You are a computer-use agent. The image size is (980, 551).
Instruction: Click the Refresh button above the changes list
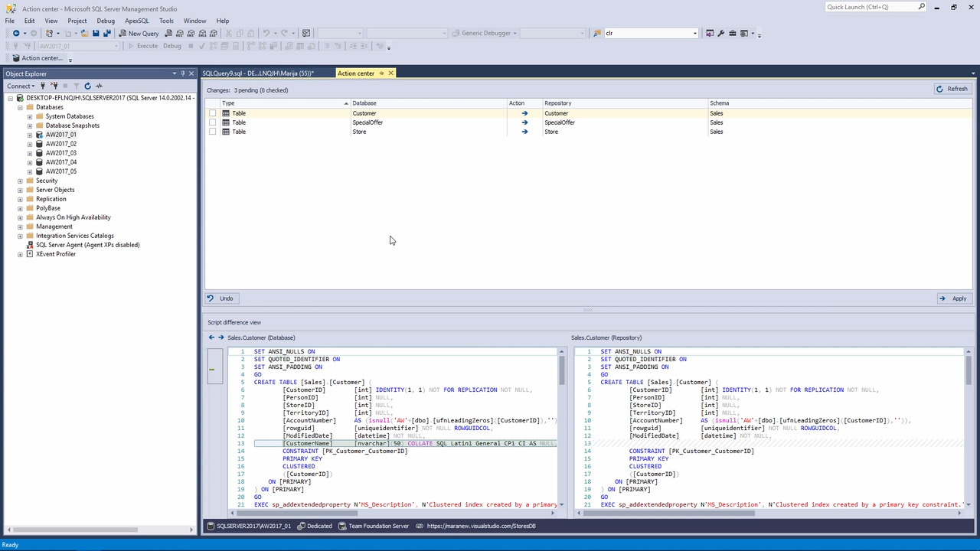tap(952, 89)
